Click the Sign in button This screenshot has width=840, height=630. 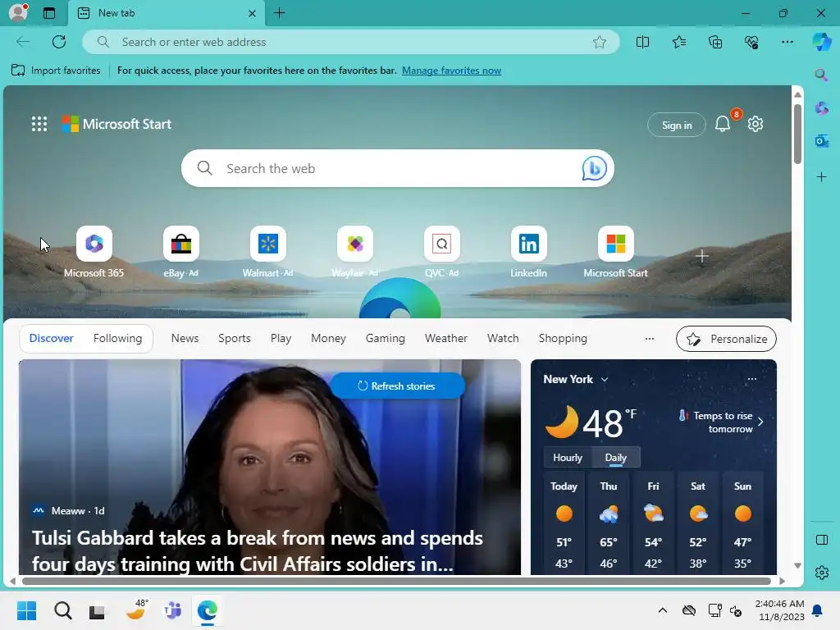[x=677, y=125]
